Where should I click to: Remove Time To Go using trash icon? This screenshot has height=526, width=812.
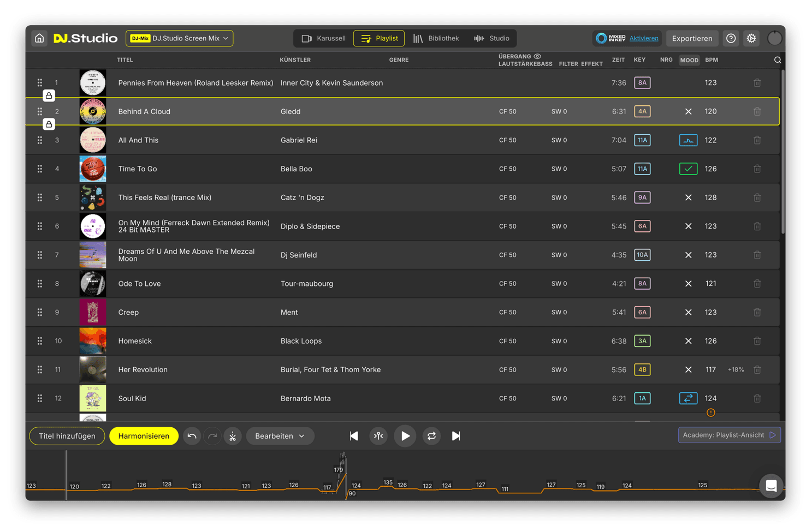pos(757,169)
